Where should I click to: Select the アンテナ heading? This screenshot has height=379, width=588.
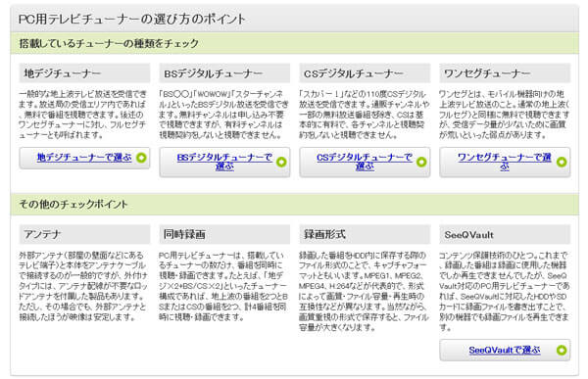tap(84, 234)
